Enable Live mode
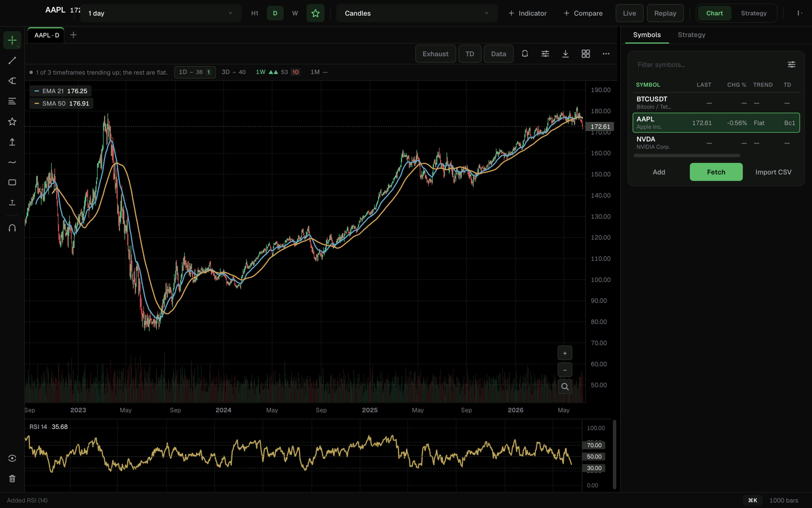This screenshot has height=508, width=812. coord(629,13)
